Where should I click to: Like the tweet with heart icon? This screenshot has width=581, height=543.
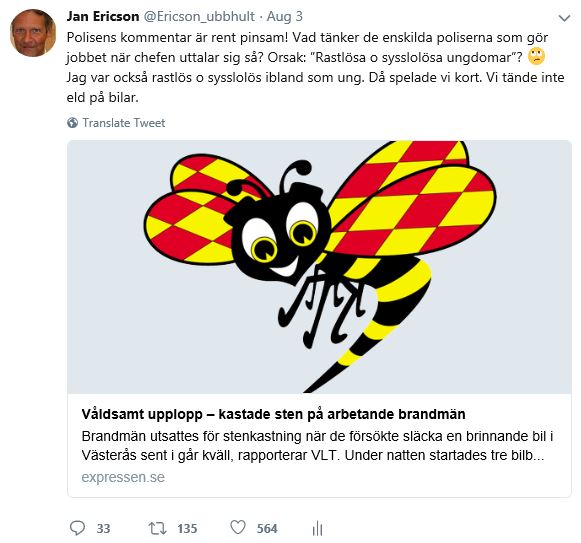pos(238,527)
